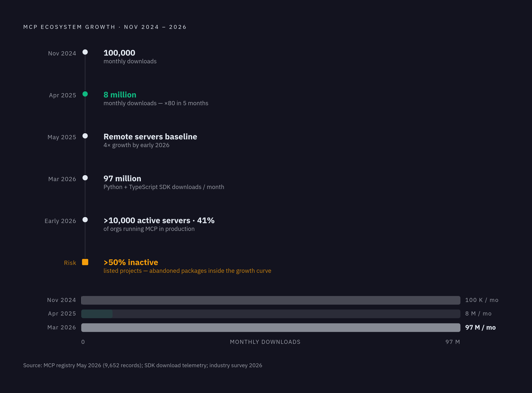Click the bold '97 M / mo' label
Image resolution: width=532 pixels, height=393 pixels.
[x=480, y=327]
